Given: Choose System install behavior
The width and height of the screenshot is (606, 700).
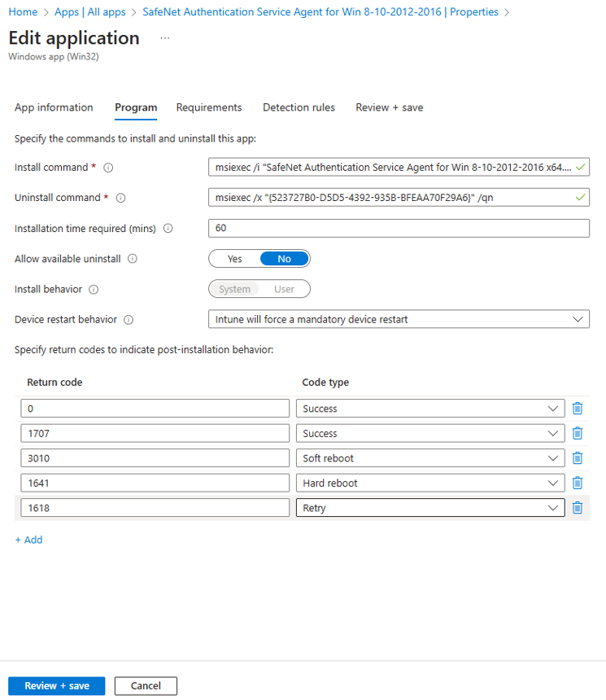Looking at the screenshot, I should (x=235, y=289).
